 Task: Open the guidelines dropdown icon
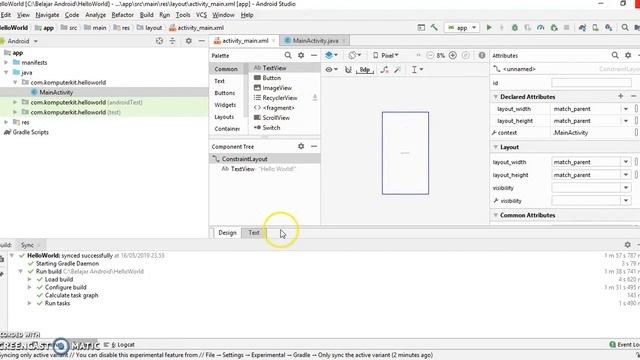[x=417, y=70]
